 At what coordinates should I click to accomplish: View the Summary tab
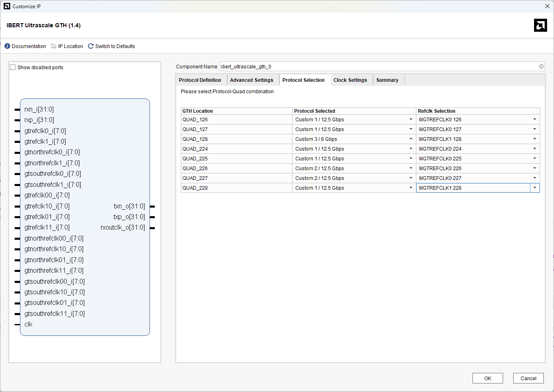(x=387, y=80)
